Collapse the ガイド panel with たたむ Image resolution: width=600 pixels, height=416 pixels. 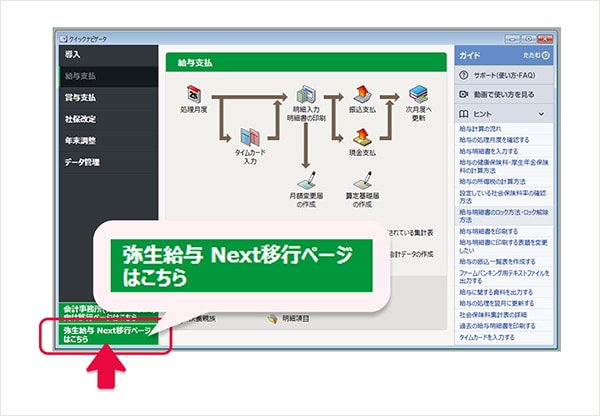[536, 55]
